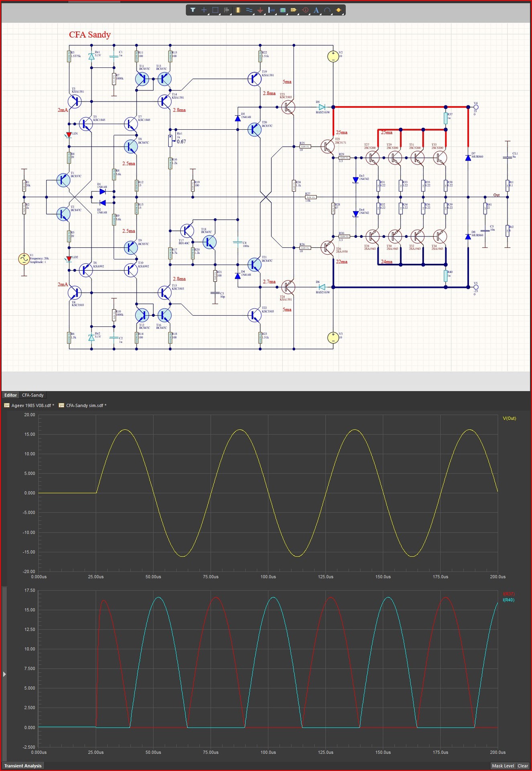Select the text string A tool

(x=316, y=10)
